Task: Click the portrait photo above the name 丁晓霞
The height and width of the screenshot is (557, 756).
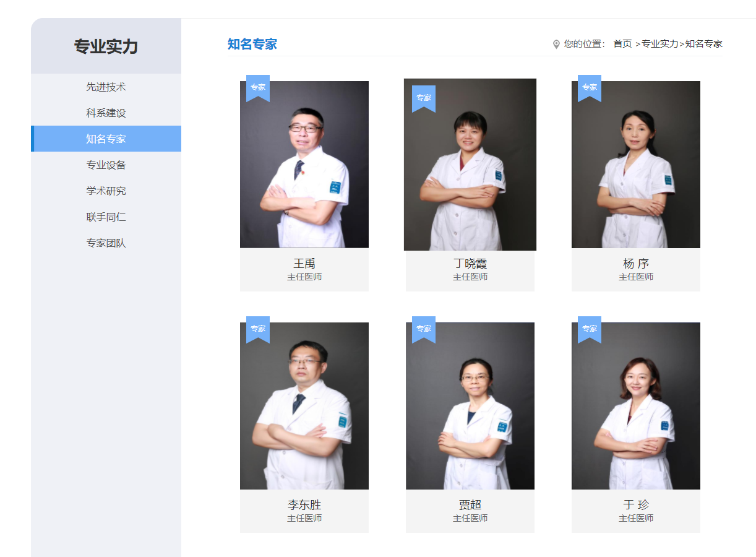Action: pyautogui.click(x=470, y=165)
